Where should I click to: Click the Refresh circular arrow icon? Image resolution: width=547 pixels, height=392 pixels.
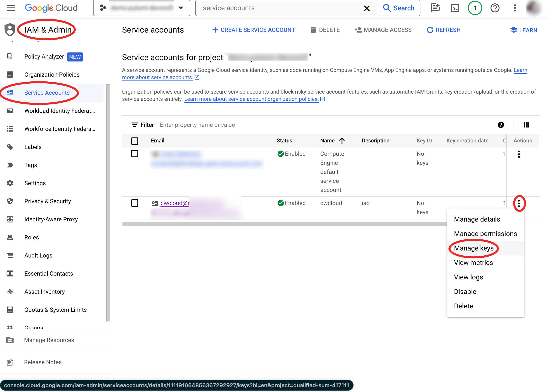point(429,30)
